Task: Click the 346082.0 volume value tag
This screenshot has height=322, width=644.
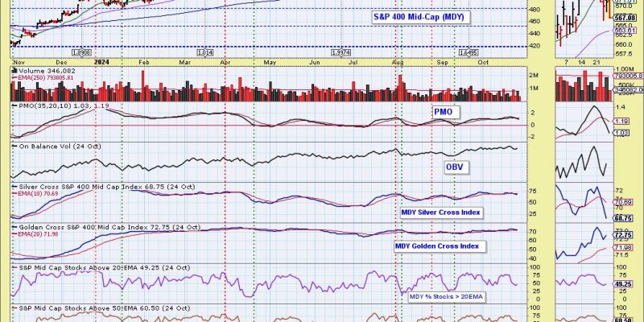Action: [x=629, y=89]
